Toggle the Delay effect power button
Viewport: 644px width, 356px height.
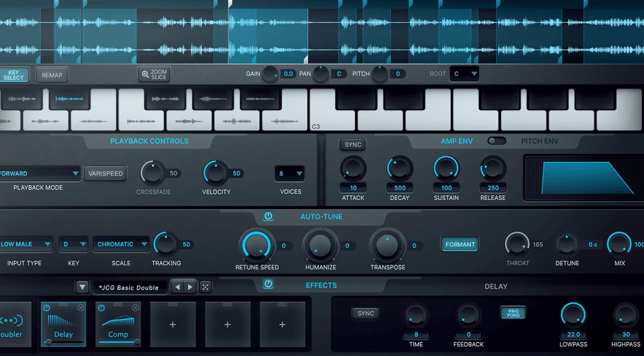click(47, 308)
